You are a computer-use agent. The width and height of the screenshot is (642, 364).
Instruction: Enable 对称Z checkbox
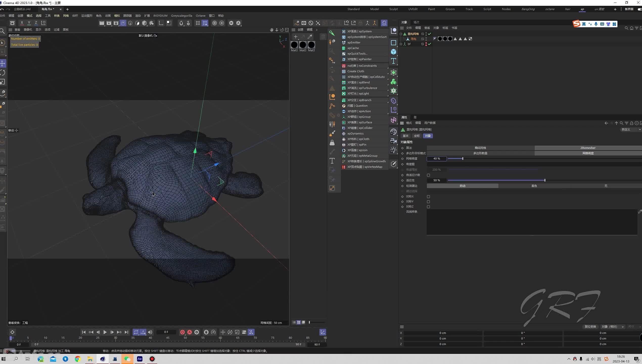point(428,207)
